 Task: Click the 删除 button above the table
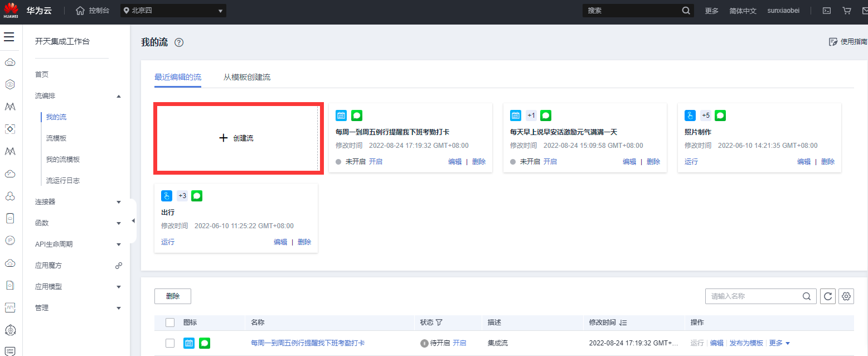point(173,296)
